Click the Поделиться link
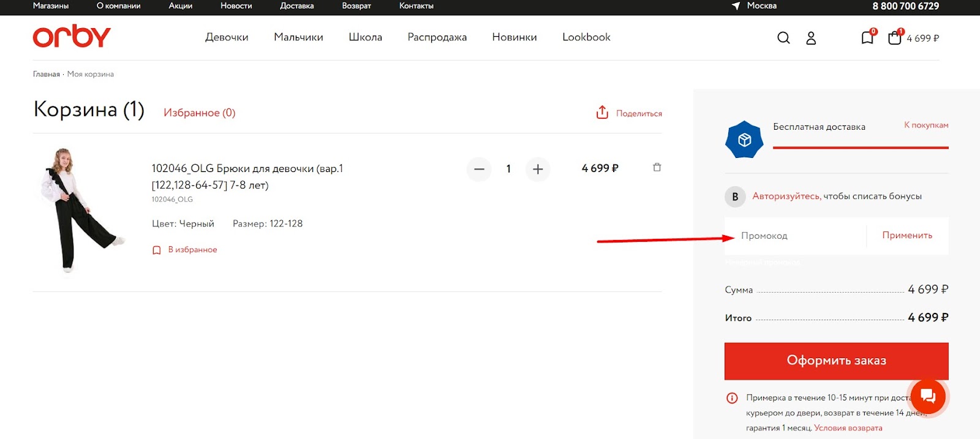The width and height of the screenshot is (980, 439). (x=639, y=113)
